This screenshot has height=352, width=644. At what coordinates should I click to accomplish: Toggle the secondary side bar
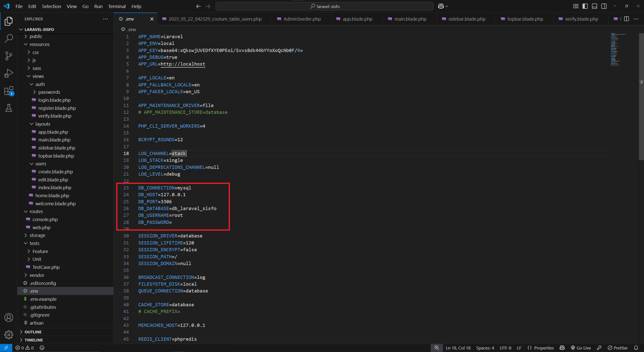pos(604,6)
